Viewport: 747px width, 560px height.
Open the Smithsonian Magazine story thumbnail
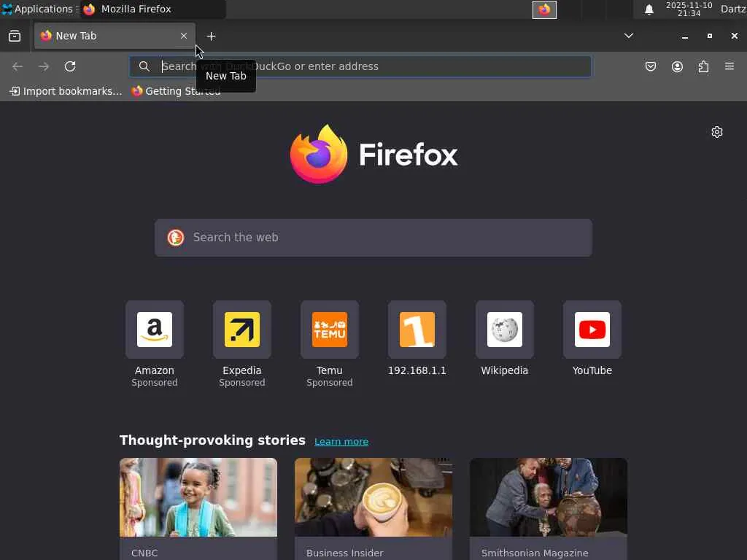click(x=549, y=497)
